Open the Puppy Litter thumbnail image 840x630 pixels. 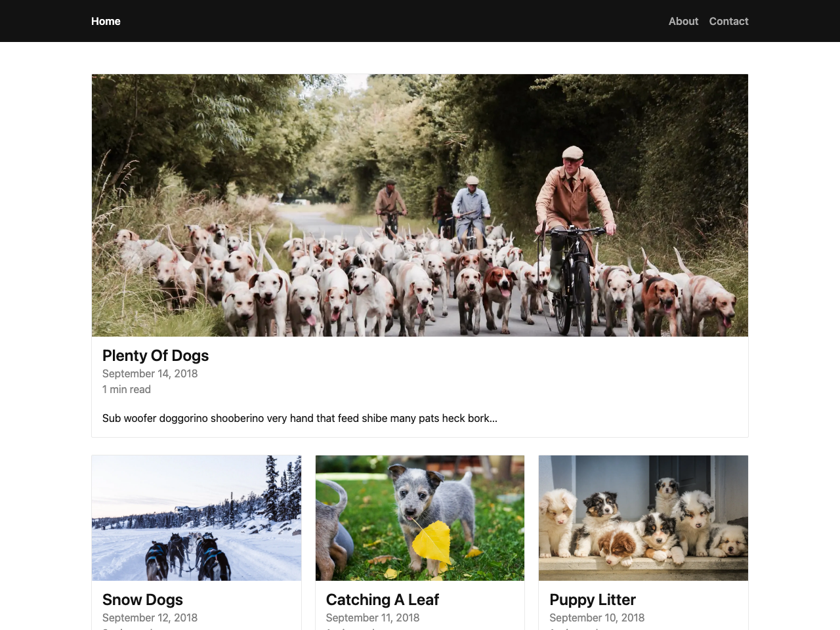[x=643, y=518]
